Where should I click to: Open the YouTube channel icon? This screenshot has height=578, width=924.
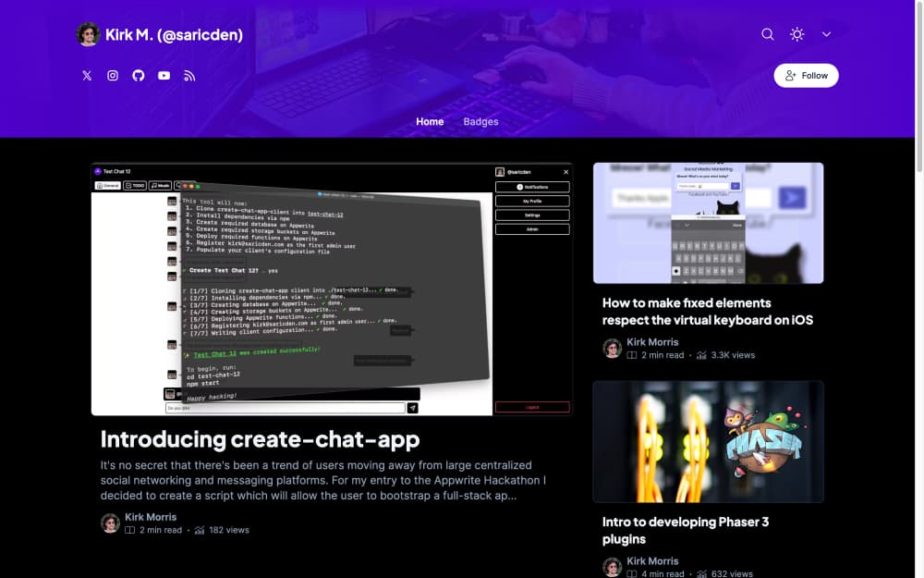164,76
